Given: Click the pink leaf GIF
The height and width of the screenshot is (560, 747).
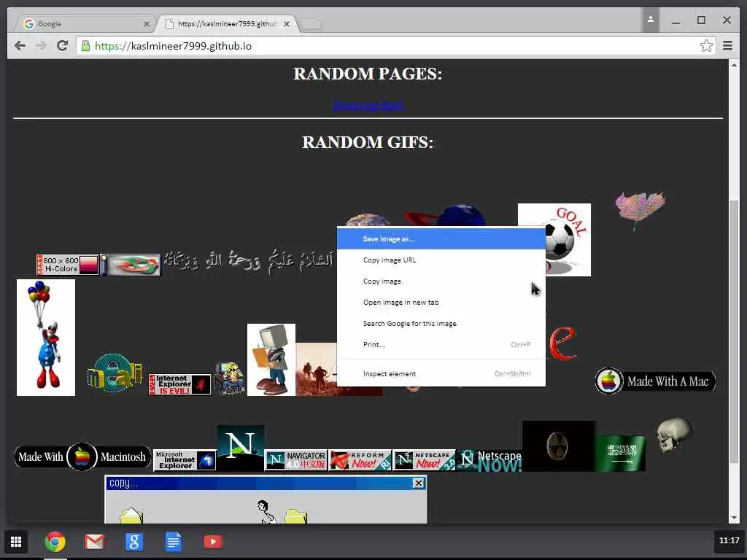Looking at the screenshot, I should (640, 210).
